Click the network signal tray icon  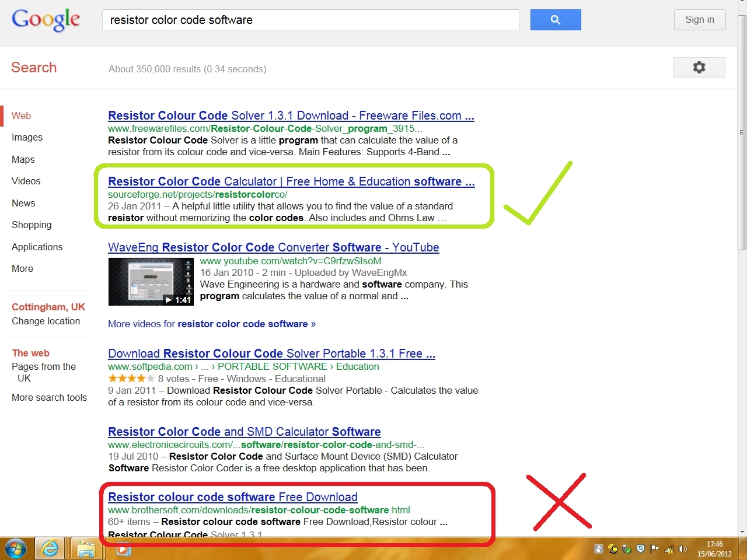669,549
